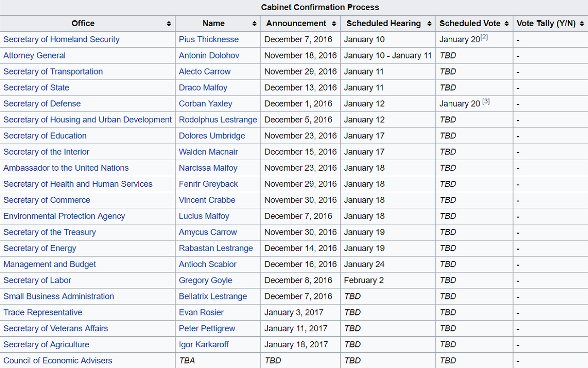Open Igor Karkaroff page

[204, 345]
